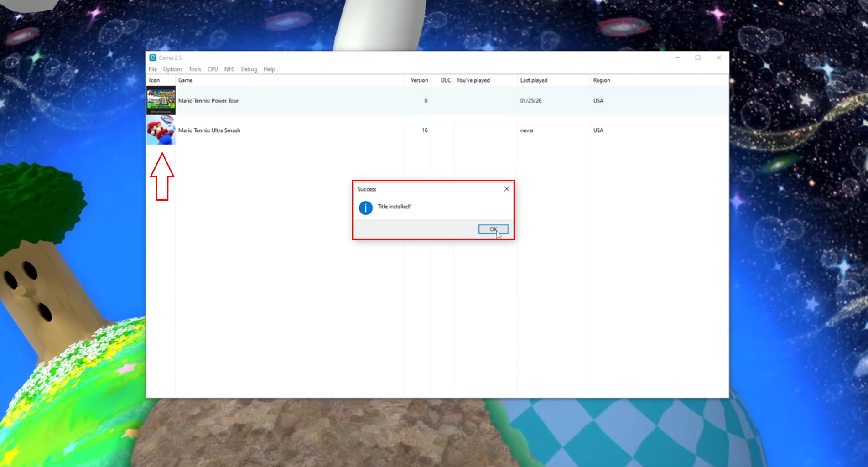Close the Success dialog with its X
Screen dimensions: 868x467
[506, 189]
